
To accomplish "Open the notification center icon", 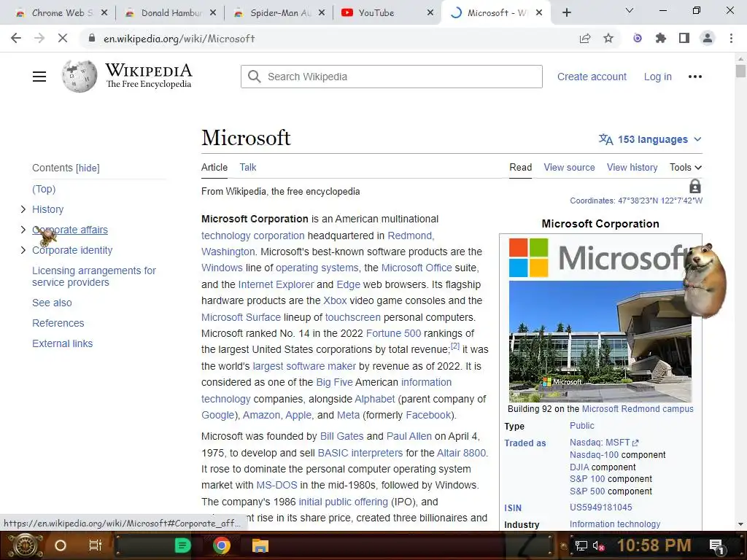I will [716, 546].
